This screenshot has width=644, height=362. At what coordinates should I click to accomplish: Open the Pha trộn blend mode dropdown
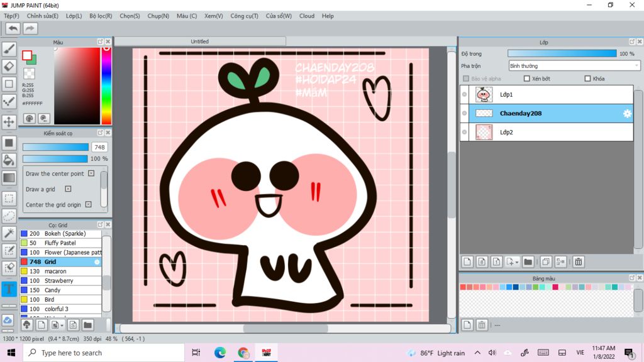[x=574, y=65]
